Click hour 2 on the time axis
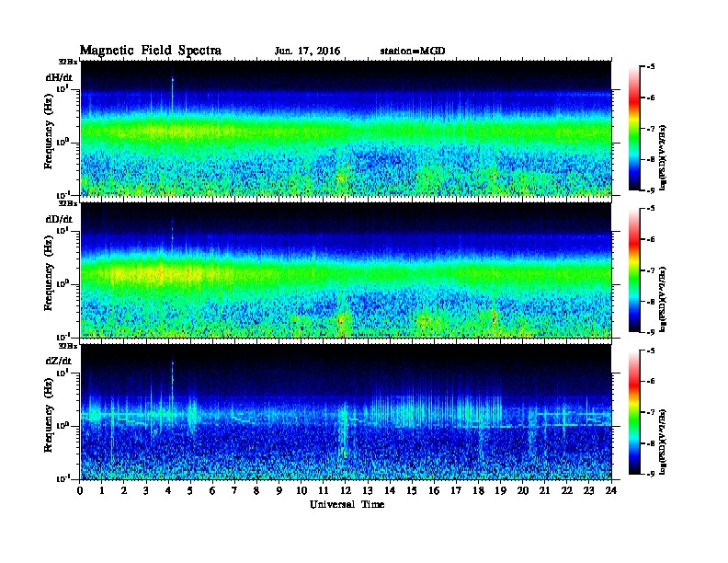 [124, 491]
